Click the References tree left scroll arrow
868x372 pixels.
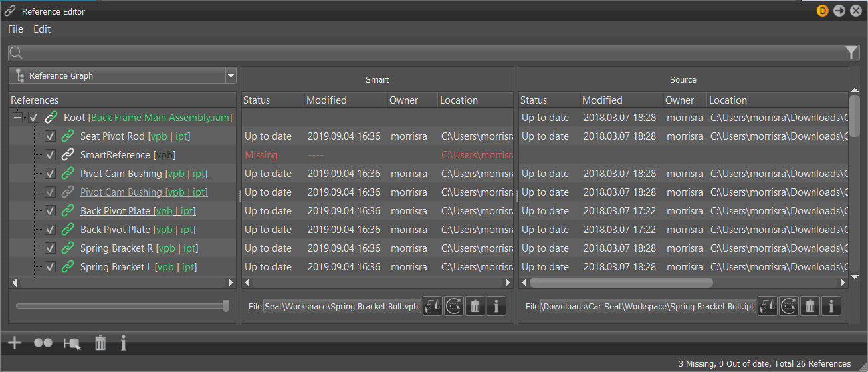15,283
